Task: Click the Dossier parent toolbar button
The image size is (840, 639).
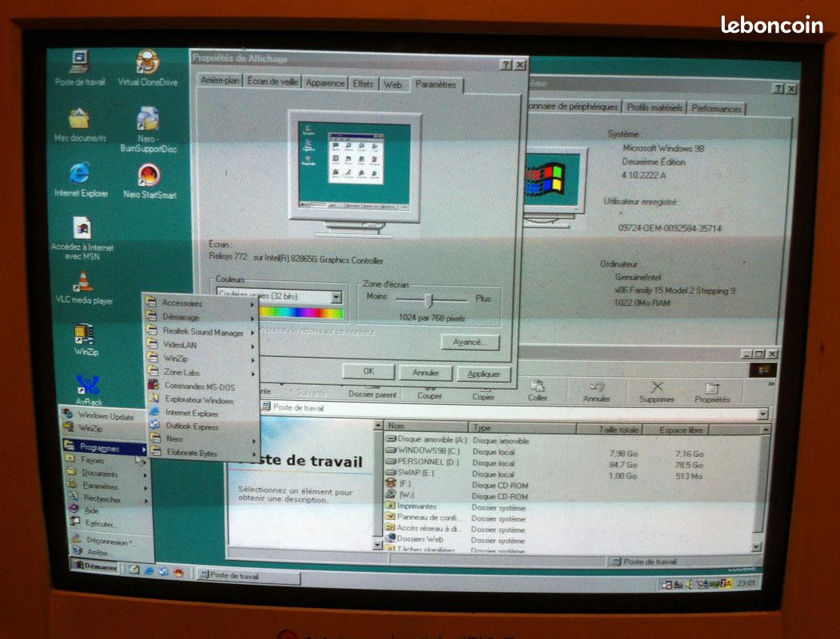Action: pos(372,391)
